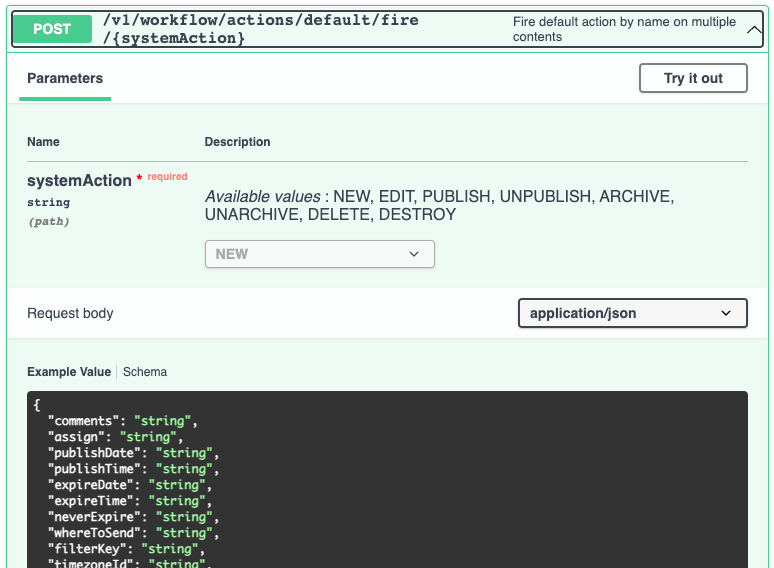Click the "expireDate" line in the example JSON
The width and height of the screenshot is (774, 568).
tap(130, 485)
